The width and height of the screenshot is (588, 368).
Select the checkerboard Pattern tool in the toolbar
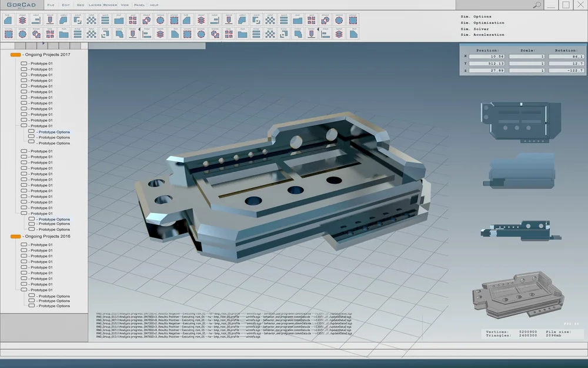coord(92,34)
